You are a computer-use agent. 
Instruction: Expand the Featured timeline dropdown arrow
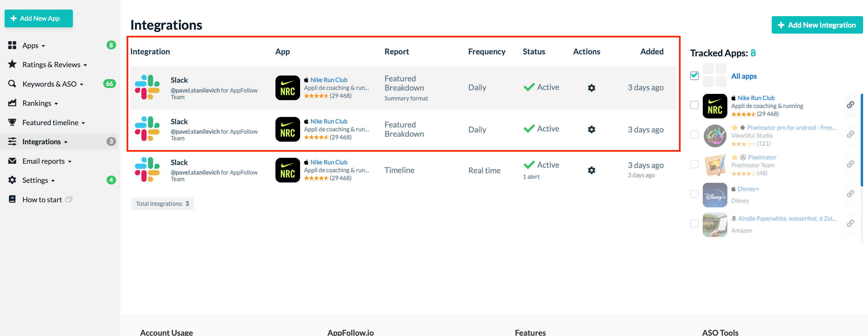83,123
